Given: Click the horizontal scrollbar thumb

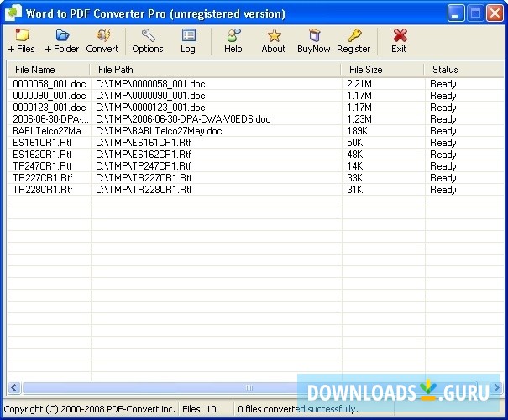Looking at the screenshot, I should (x=249, y=387).
